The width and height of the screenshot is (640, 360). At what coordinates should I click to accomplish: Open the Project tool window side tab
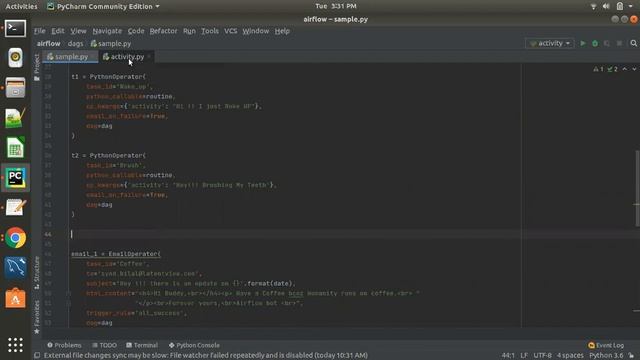pos(37,67)
